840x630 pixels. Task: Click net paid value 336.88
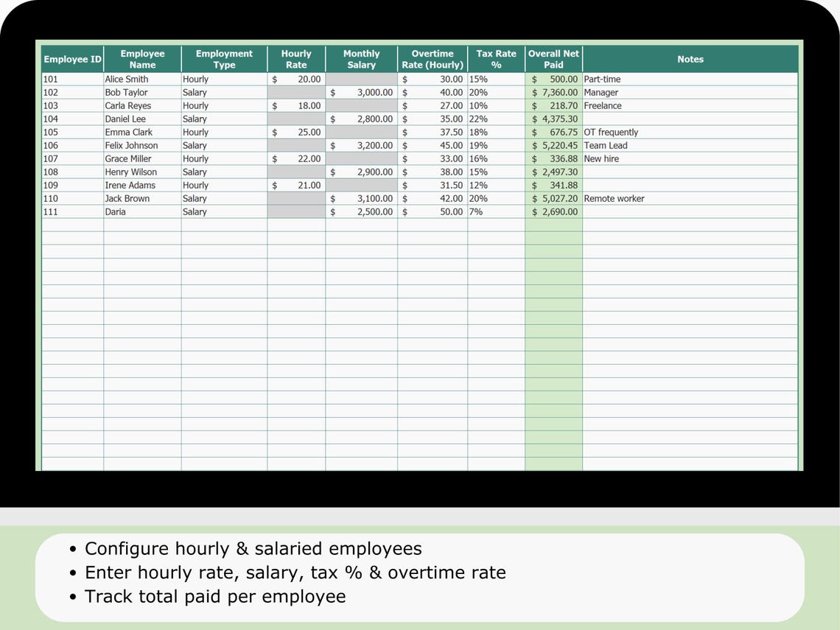click(x=553, y=158)
